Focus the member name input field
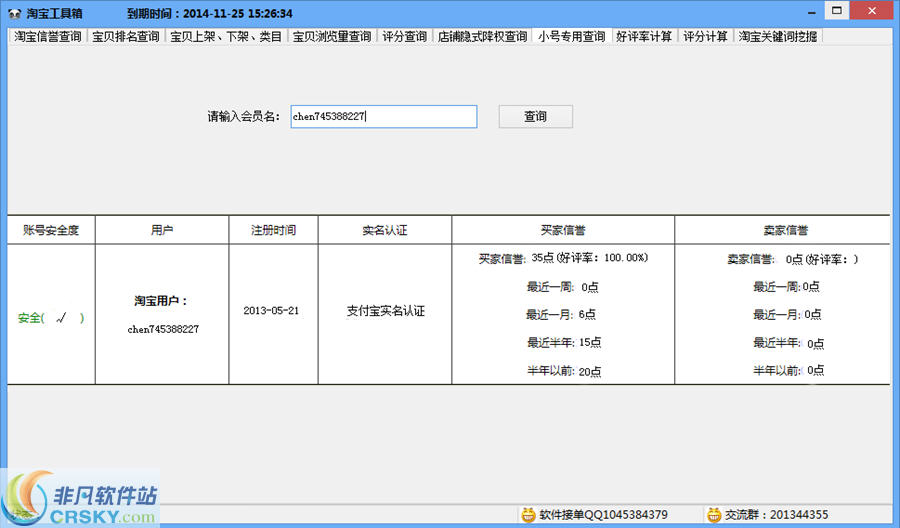900x528 pixels. tap(384, 117)
